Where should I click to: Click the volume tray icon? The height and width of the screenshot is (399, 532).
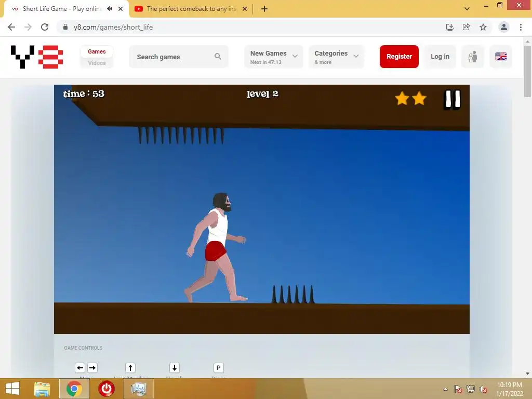pos(483,389)
